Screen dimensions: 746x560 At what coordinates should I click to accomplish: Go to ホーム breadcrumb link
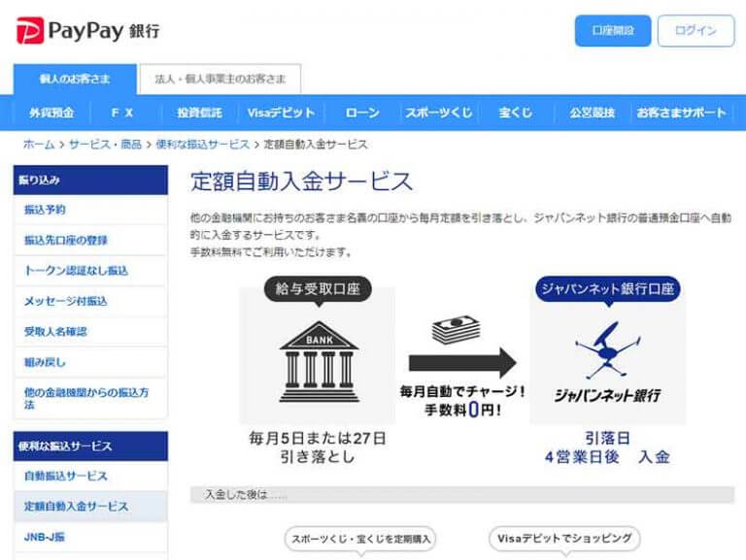(39, 145)
